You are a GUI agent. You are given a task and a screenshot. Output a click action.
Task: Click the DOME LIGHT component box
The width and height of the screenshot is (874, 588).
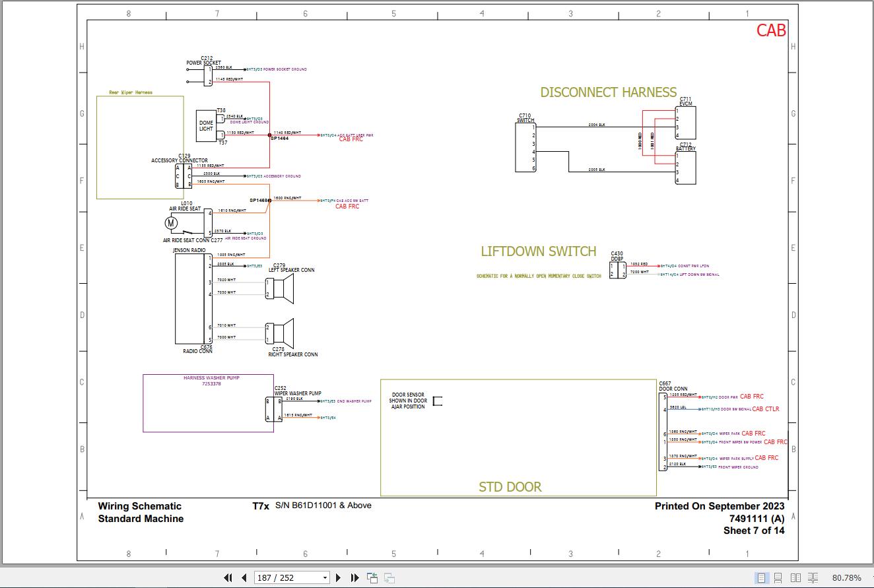206,125
